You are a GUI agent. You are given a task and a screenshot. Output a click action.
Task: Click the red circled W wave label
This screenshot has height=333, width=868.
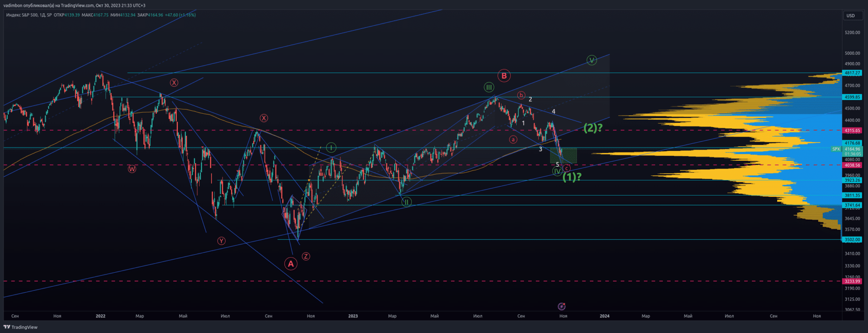132,169
